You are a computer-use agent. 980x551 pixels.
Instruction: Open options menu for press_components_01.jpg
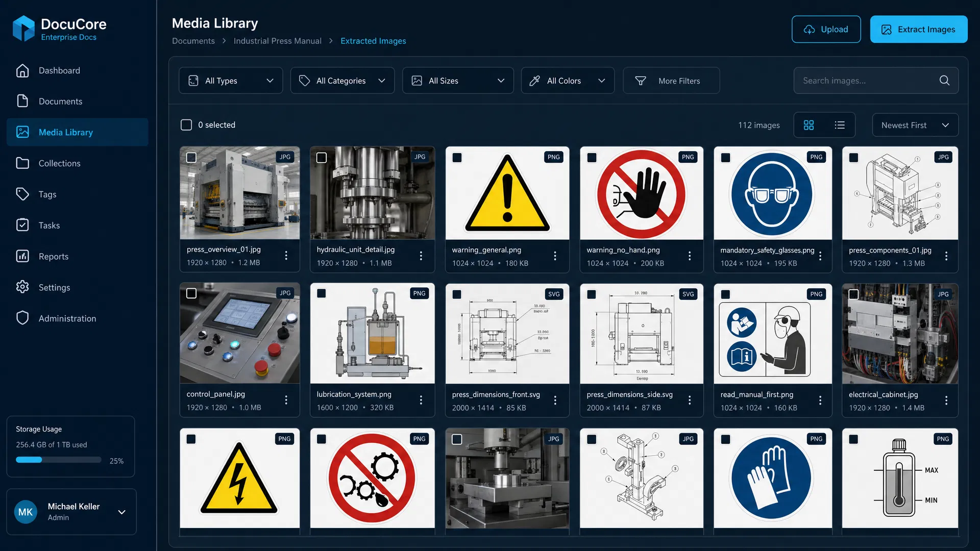coord(946,256)
